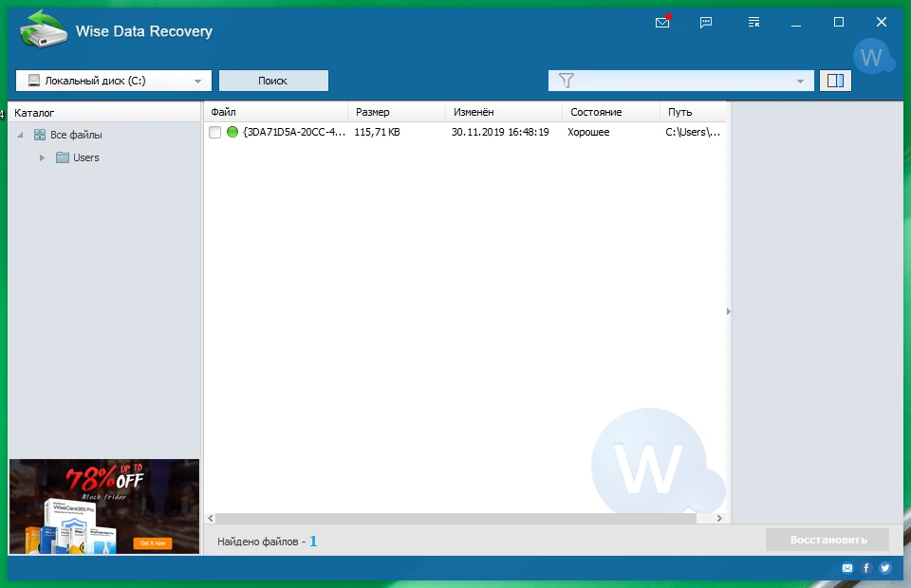Click the 78% OFF Black Friday ad banner
911x588 pixels.
tap(104, 506)
